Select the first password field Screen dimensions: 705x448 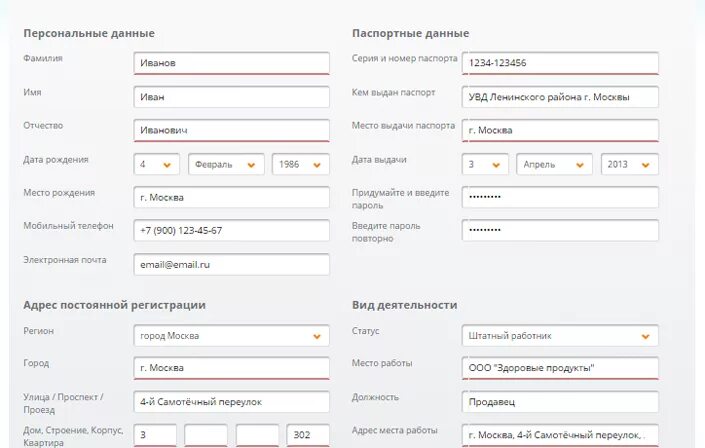[x=560, y=197]
